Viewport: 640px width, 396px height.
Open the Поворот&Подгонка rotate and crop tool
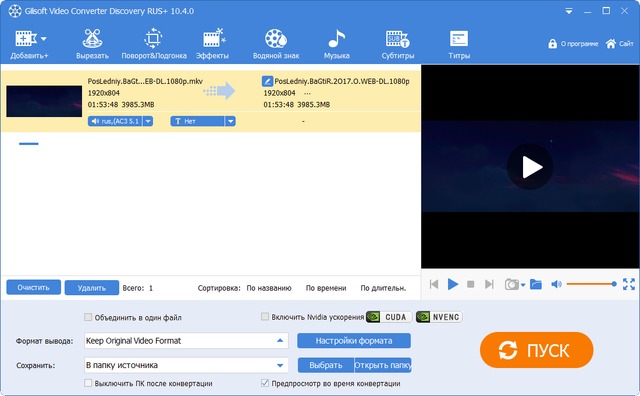click(x=154, y=44)
